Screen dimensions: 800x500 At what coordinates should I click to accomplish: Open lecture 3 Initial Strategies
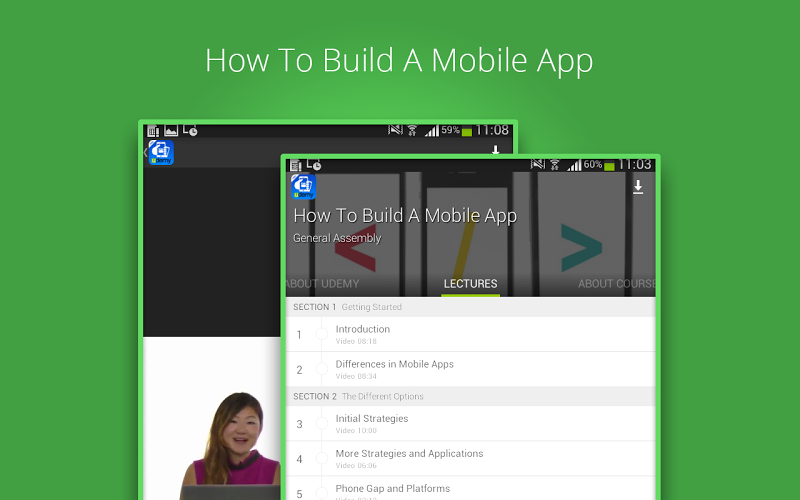click(x=470, y=423)
